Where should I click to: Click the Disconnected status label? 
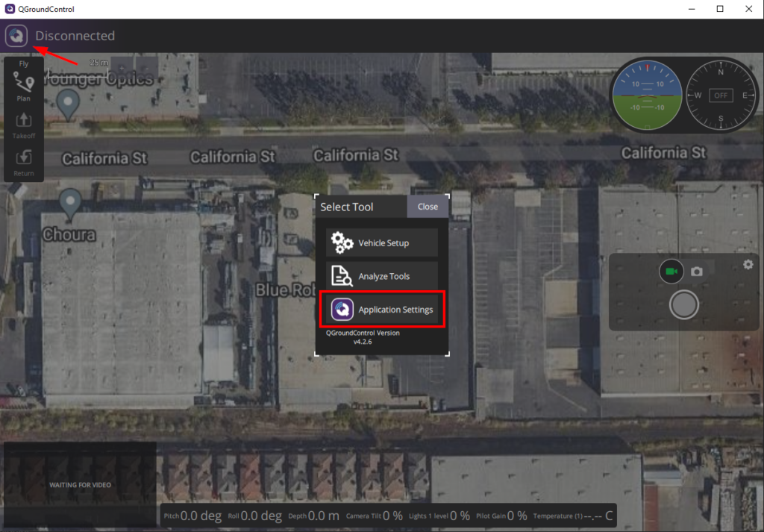click(75, 35)
